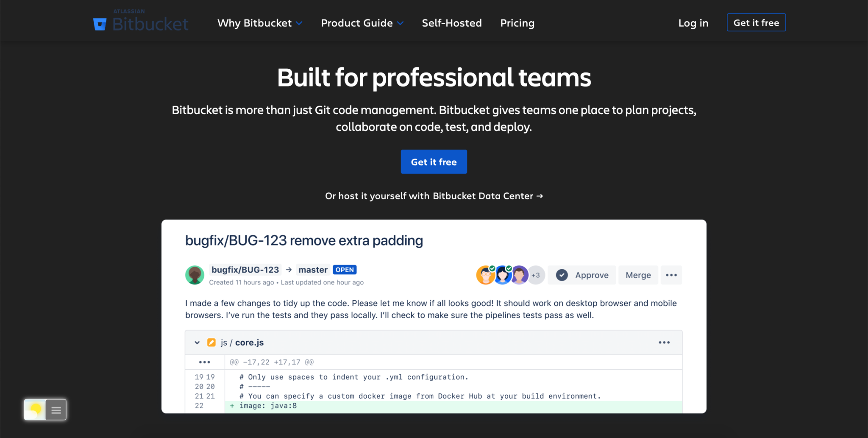Open the more options ellipsis next to Merge
This screenshot has width=868, height=438.
click(671, 275)
